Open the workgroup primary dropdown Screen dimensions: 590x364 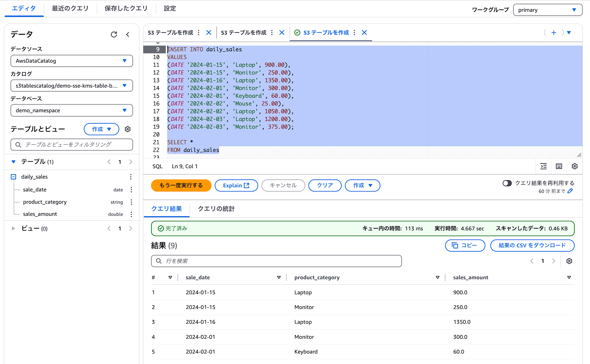(548, 10)
